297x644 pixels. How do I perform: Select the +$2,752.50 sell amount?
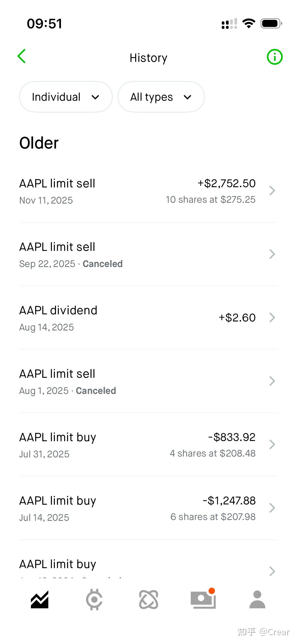[227, 183]
